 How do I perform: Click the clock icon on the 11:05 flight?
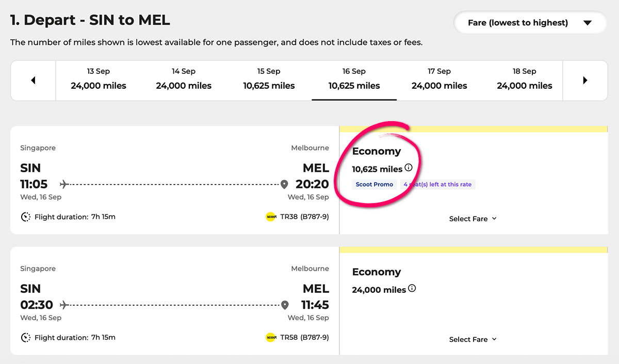25,217
